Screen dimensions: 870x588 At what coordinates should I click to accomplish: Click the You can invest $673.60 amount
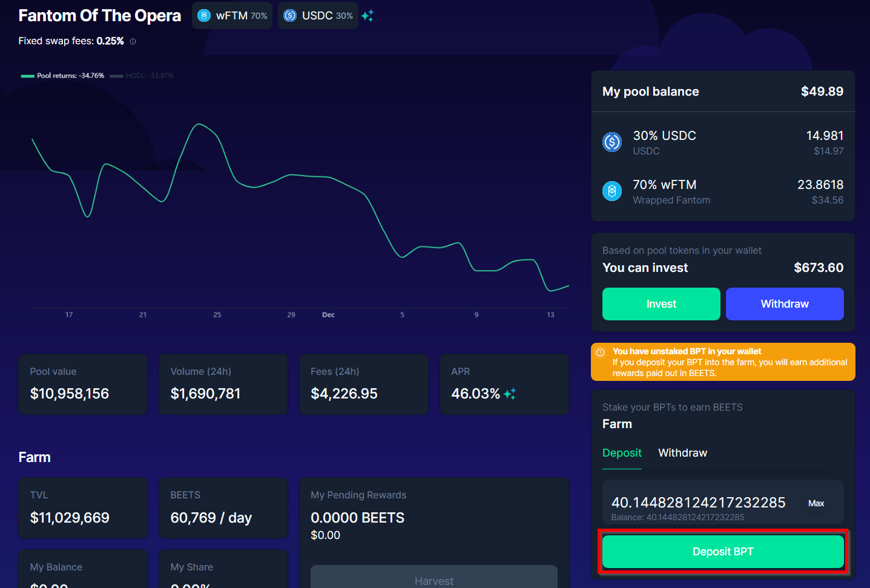[819, 268]
